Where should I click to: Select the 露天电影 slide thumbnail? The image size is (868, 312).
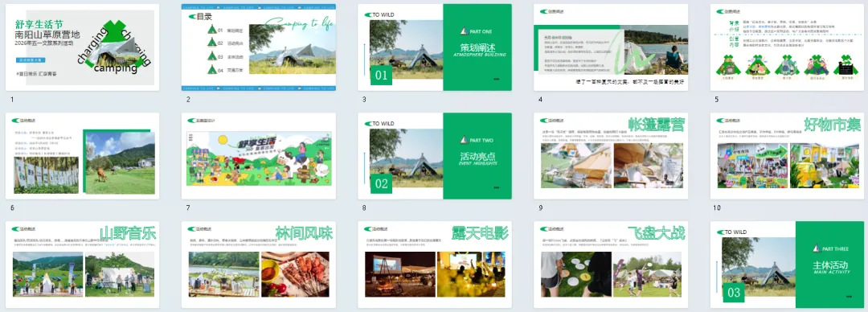[x=435, y=265]
